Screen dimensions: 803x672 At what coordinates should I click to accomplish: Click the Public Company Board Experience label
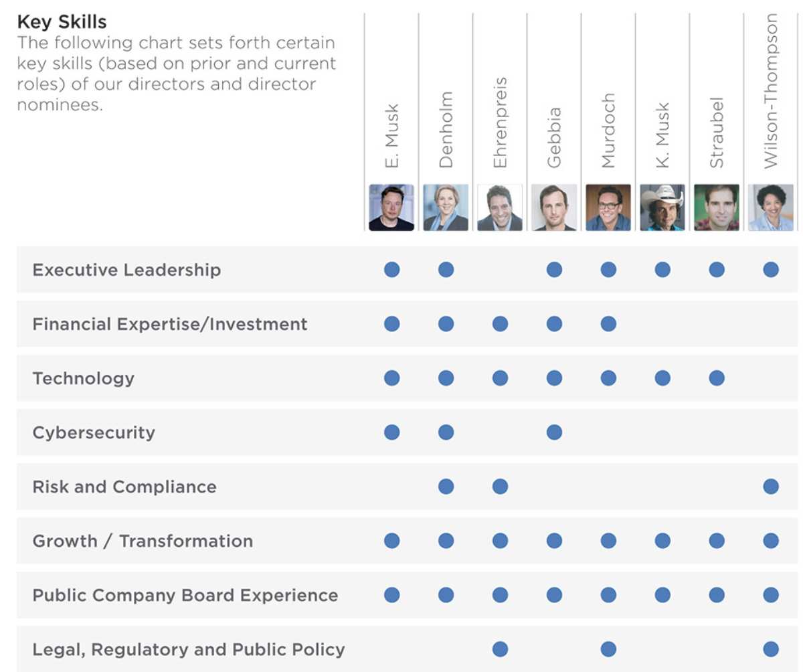[185, 595]
